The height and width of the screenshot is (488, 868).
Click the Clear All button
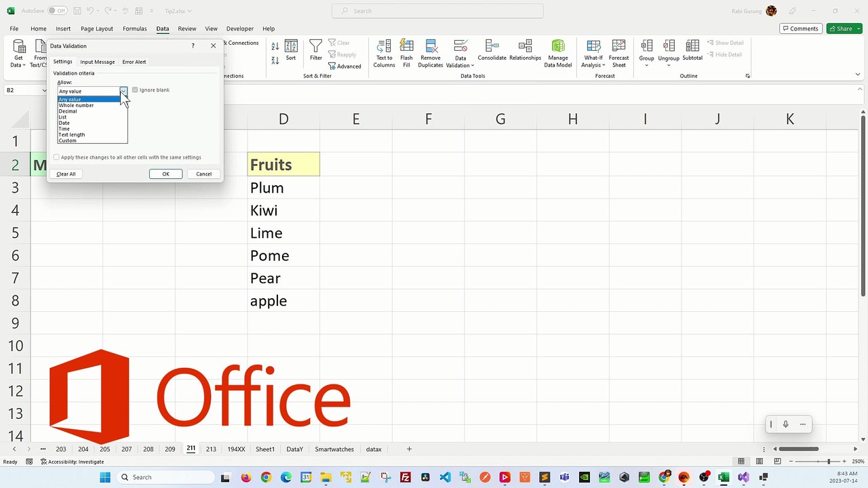(x=66, y=174)
